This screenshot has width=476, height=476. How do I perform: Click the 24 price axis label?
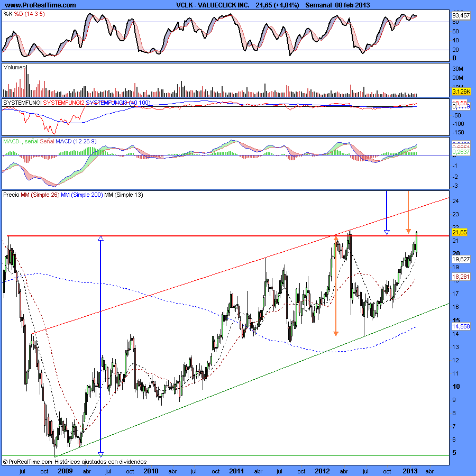pyautogui.click(x=455, y=201)
